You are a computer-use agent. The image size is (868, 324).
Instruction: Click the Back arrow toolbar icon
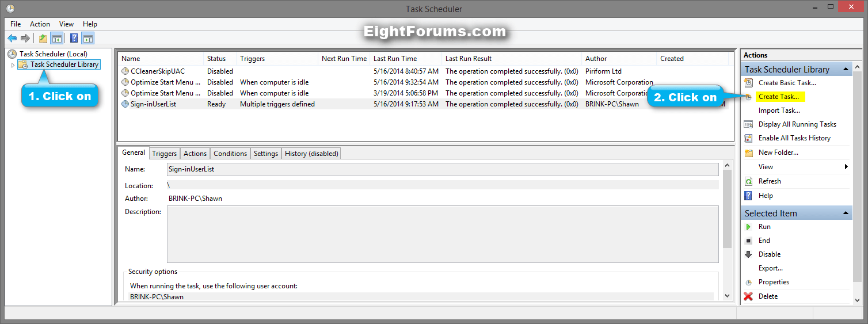pyautogui.click(x=12, y=39)
